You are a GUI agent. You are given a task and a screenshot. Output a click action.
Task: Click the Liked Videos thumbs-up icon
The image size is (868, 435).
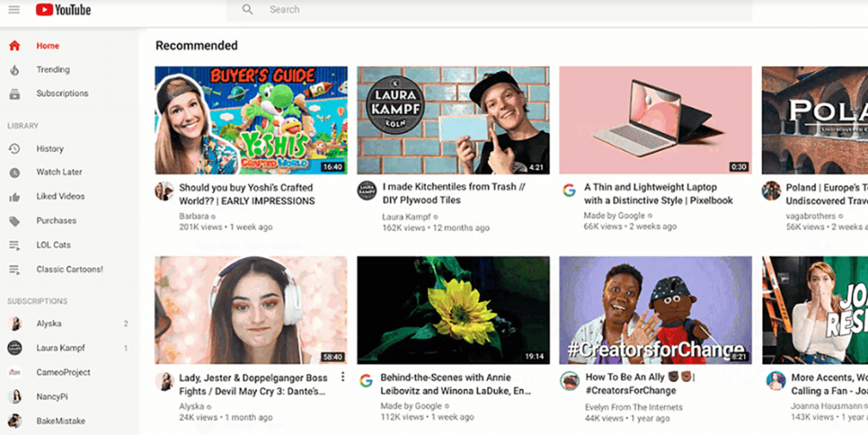click(14, 197)
